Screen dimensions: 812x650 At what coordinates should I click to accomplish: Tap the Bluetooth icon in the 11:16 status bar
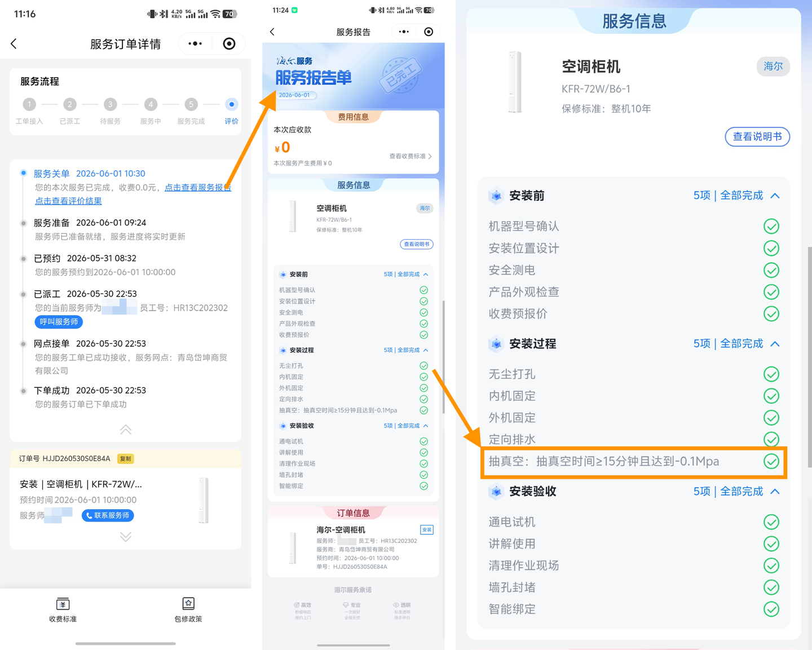coord(164,14)
